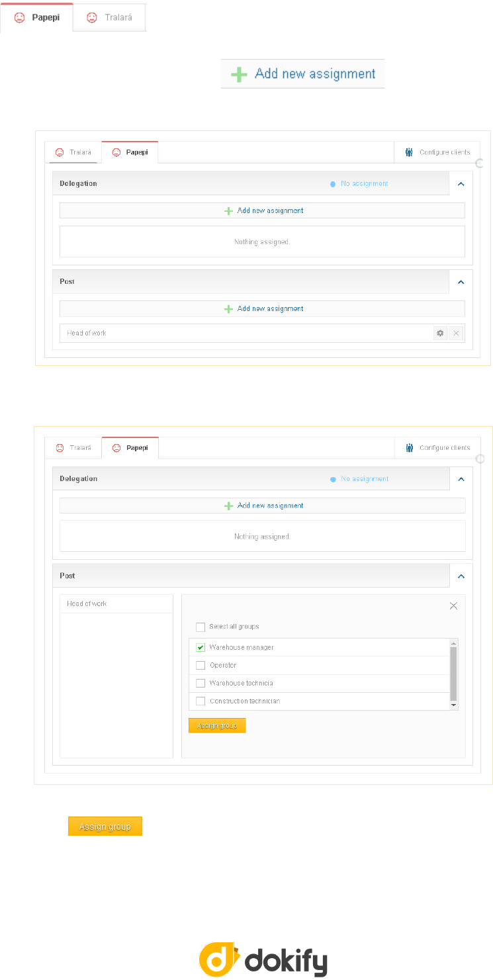Collapse the Delegation section in the upper panel

point(461,184)
